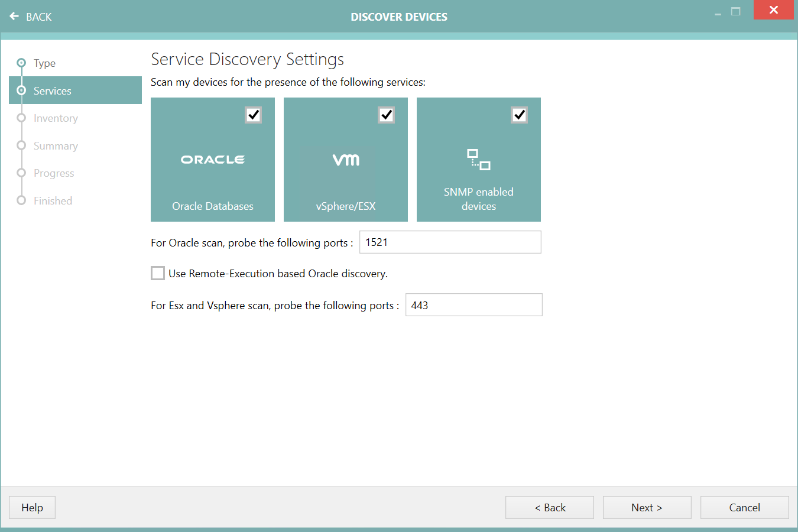Enable Remote-Execution based Oracle discovery

tap(157, 273)
